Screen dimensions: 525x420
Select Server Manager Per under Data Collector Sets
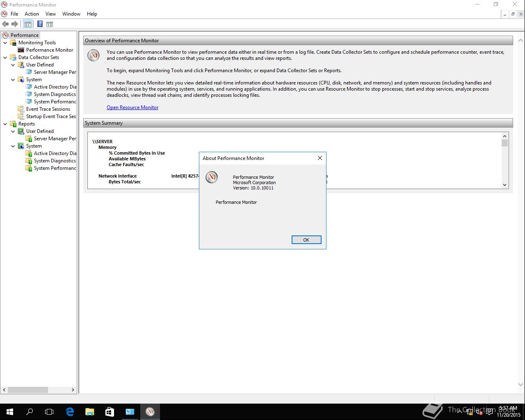[55, 72]
